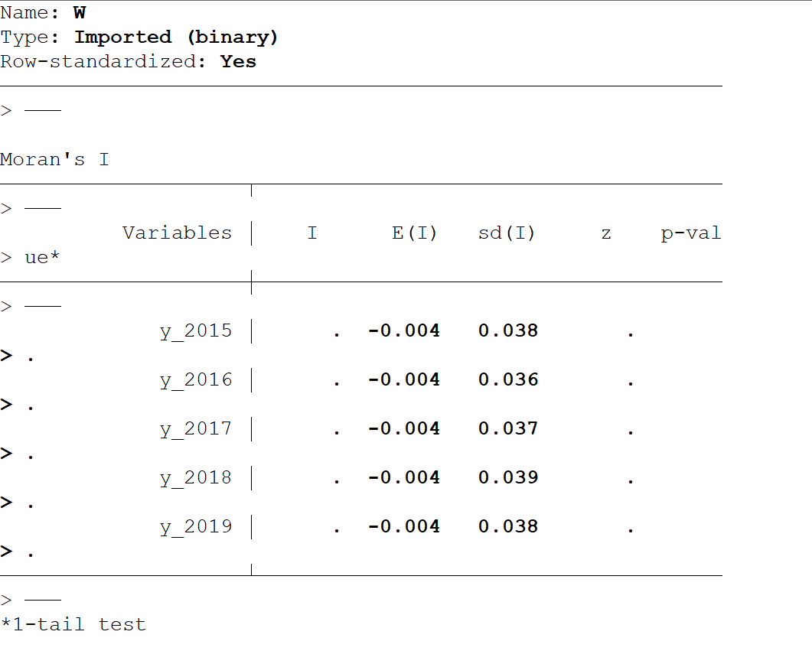Click the 'Imported (binary)' type text

click(x=176, y=37)
